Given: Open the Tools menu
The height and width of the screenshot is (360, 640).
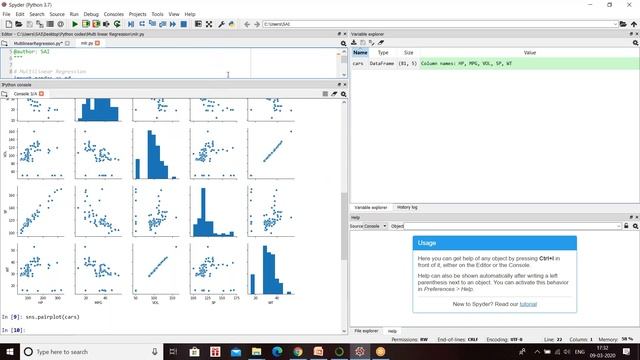Looking at the screenshot, I should 157,14.
